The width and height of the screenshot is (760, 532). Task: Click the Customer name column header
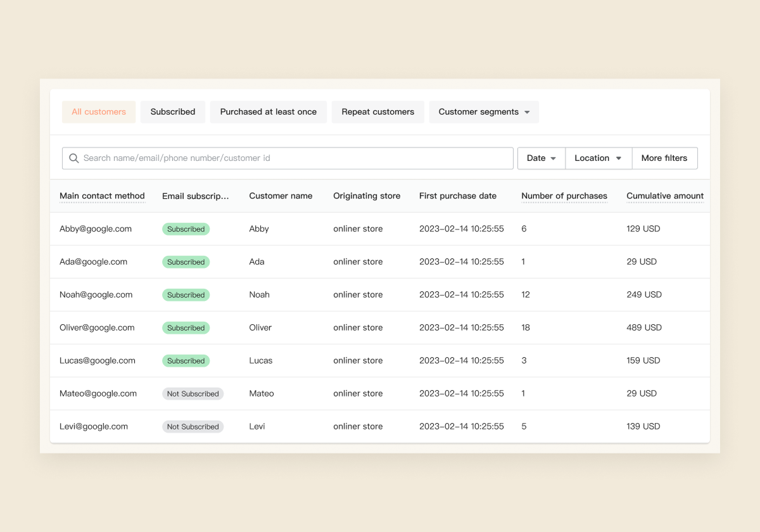tap(281, 196)
